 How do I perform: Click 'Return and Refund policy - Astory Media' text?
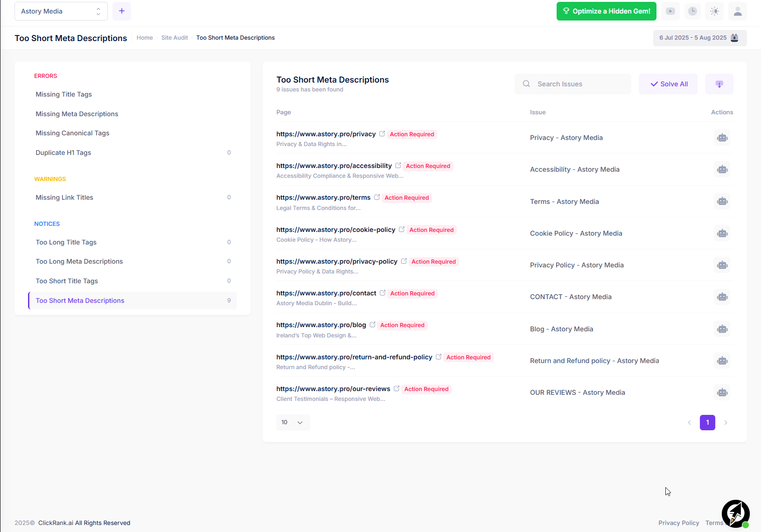click(x=594, y=361)
